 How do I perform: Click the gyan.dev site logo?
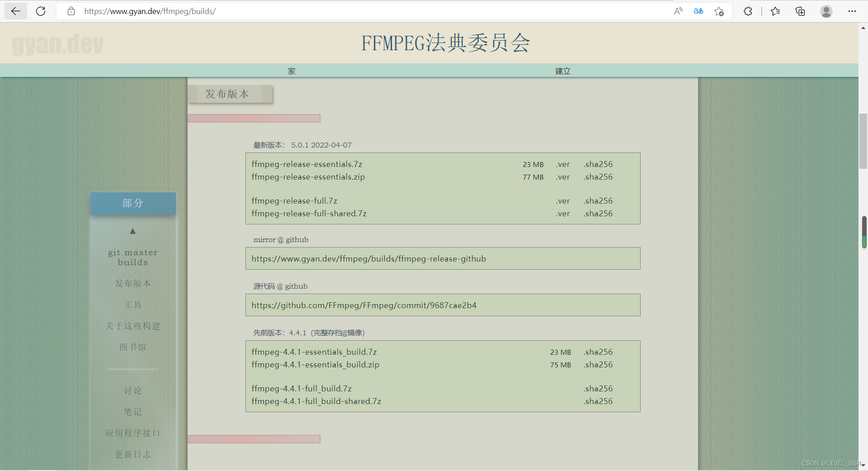coord(57,44)
